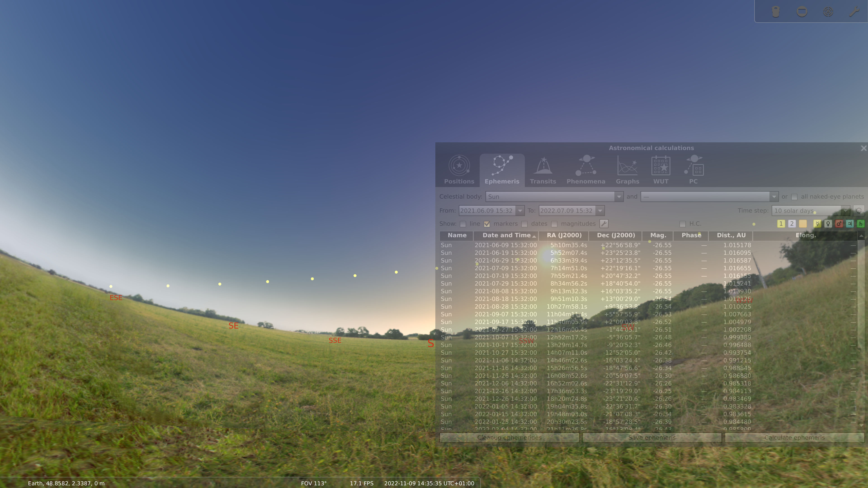
Task: Sort by the Name column header
Action: pos(457,235)
